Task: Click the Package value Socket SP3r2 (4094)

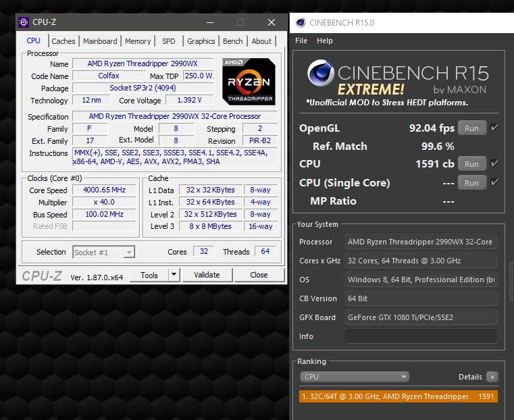Action: pos(143,88)
